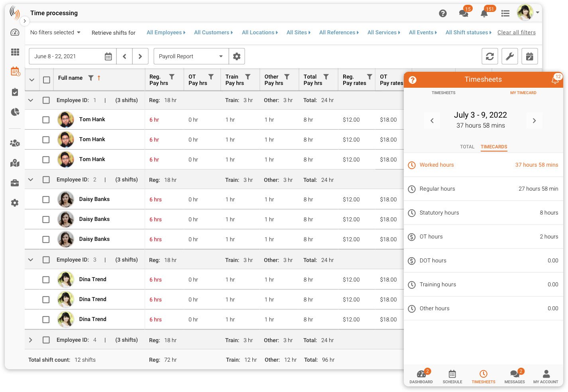Go to next date range
Viewport: 568px width, 392px height.
click(140, 56)
